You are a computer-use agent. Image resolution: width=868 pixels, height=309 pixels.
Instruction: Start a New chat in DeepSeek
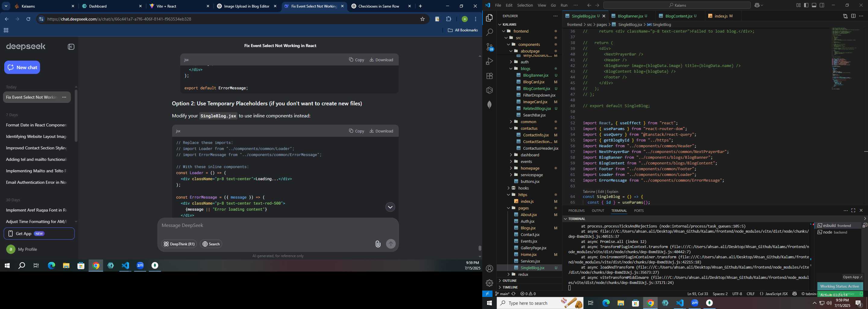tap(22, 68)
